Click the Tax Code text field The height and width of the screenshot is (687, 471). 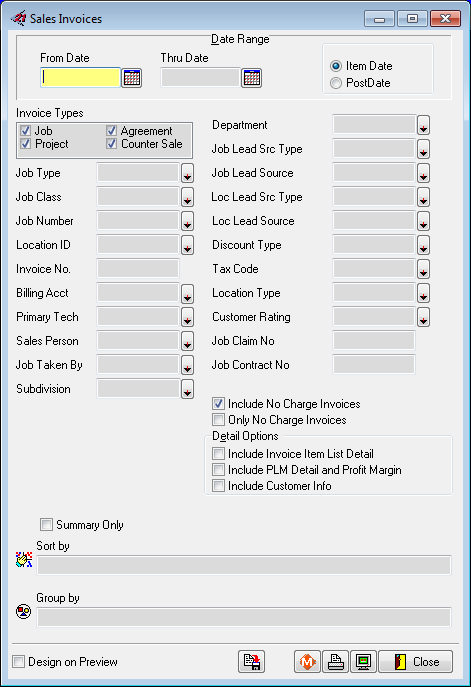coord(374,269)
